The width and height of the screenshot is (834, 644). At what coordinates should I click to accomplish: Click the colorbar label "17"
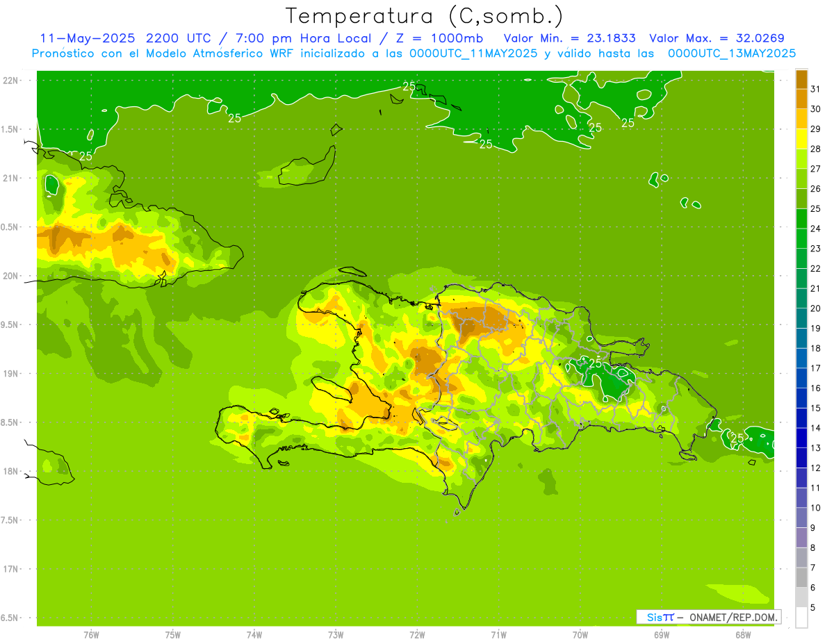tap(816, 368)
